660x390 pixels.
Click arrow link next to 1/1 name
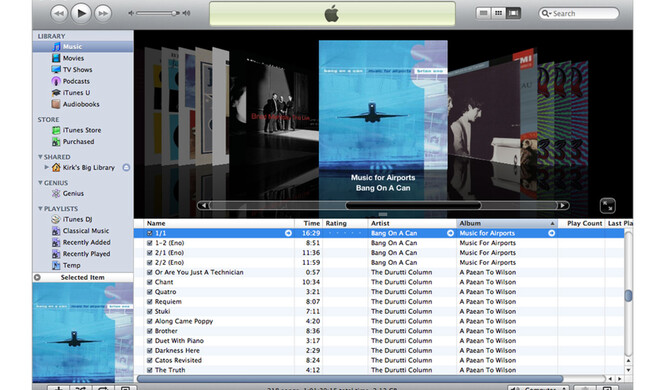coord(288,233)
